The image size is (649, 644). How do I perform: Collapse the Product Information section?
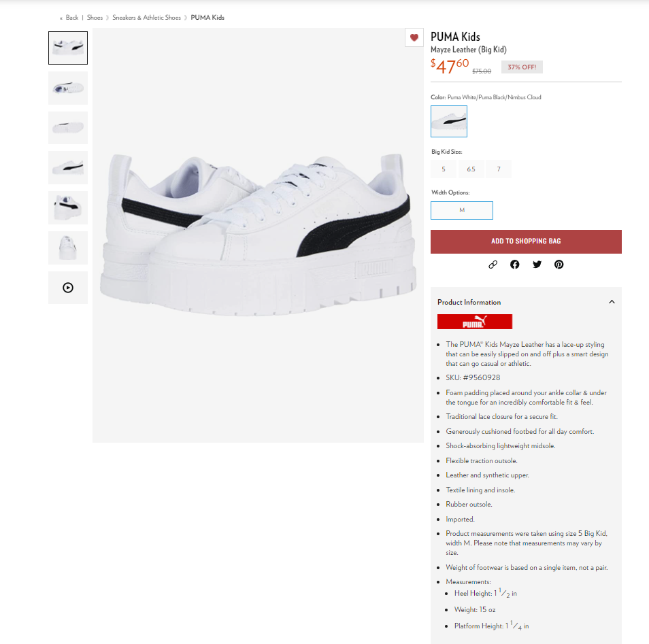[612, 302]
